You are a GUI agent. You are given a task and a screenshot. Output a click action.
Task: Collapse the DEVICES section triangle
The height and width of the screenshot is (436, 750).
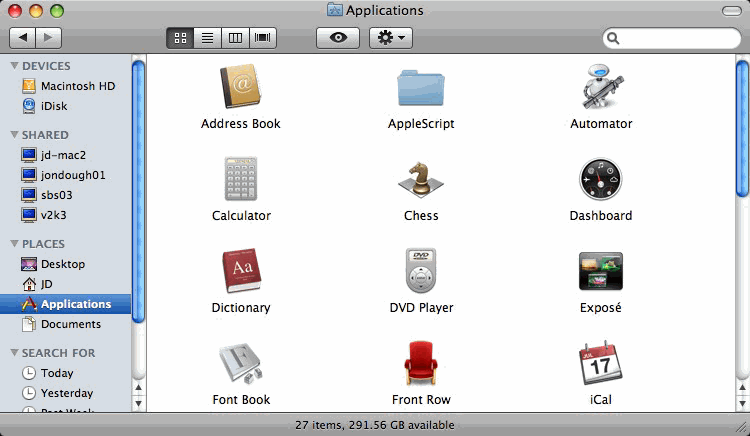(14, 65)
